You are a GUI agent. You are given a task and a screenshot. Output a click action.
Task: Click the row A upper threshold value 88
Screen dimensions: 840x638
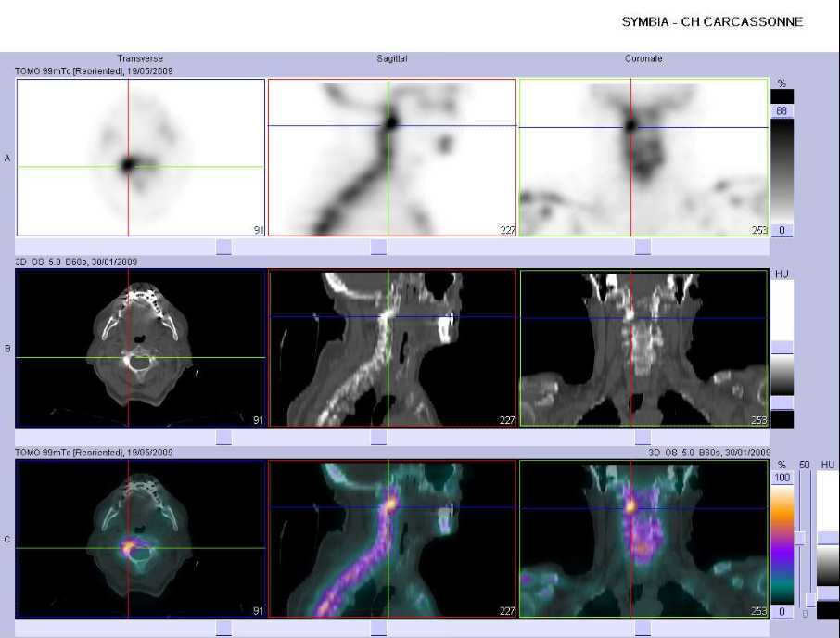pyautogui.click(x=782, y=111)
